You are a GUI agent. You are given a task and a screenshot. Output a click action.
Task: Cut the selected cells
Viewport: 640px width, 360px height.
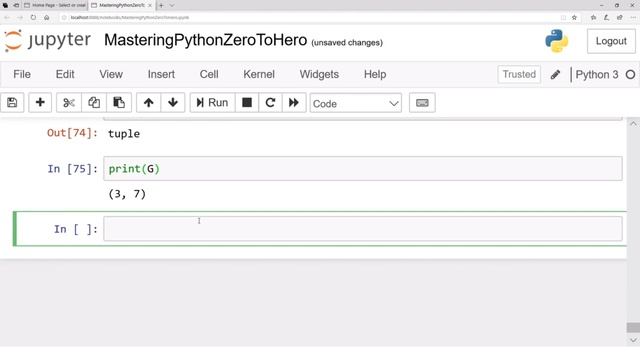click(69, 102)
